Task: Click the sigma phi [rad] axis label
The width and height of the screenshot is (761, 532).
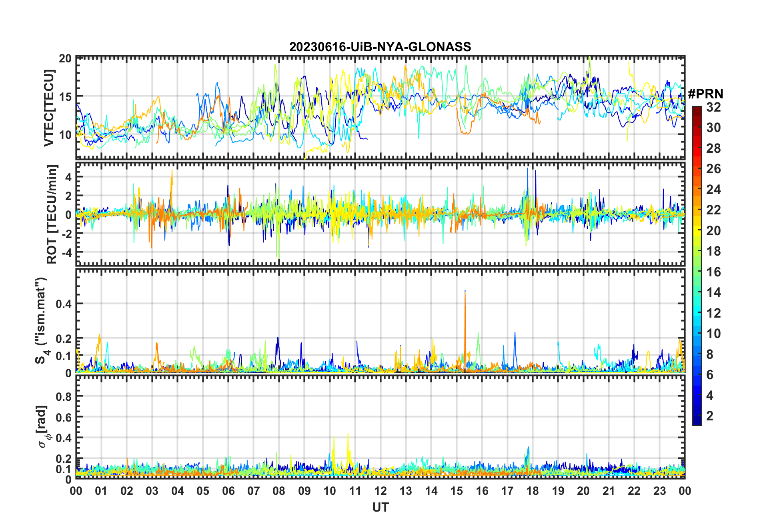Action: 43,426
